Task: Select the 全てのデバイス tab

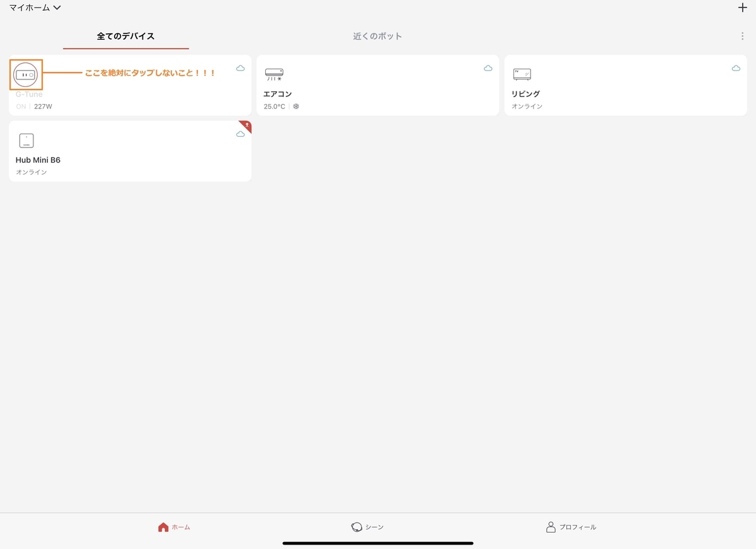Action: click(x=125, y=36)
